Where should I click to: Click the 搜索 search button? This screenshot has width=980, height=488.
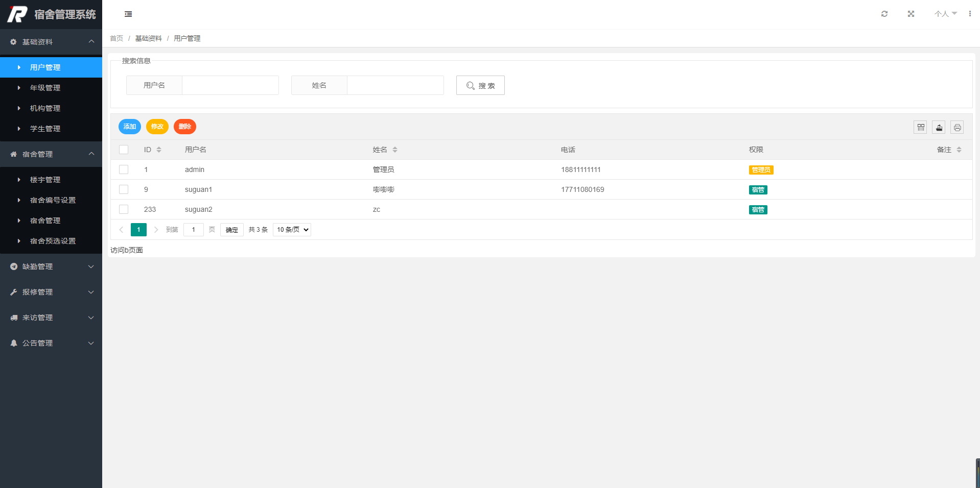point(480,85)
